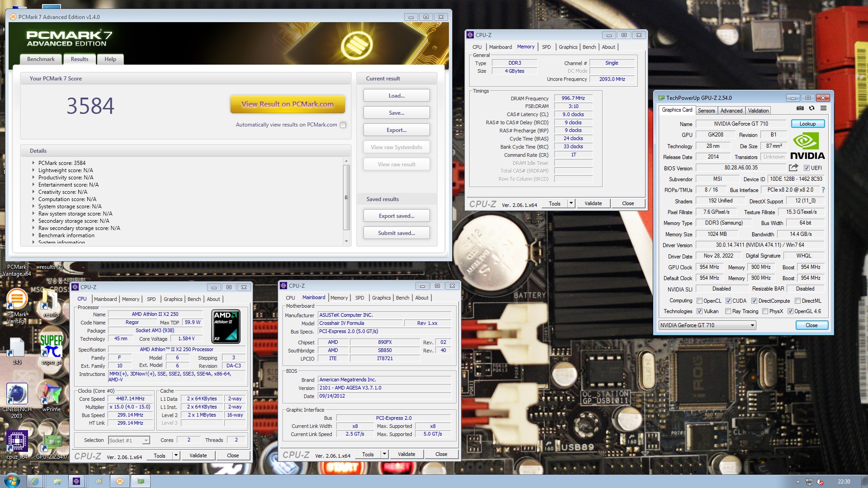This screenshot has width=868, height=488.
Task: Click Lookup button in GPU-Z
Action: 807,124
